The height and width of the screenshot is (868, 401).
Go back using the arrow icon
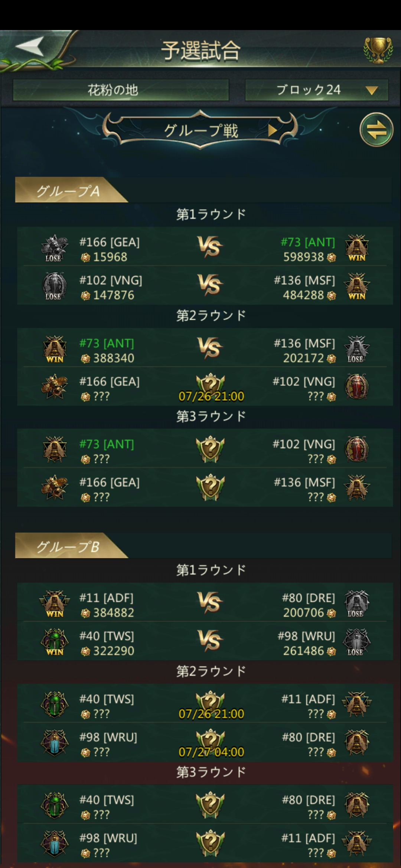30,47
